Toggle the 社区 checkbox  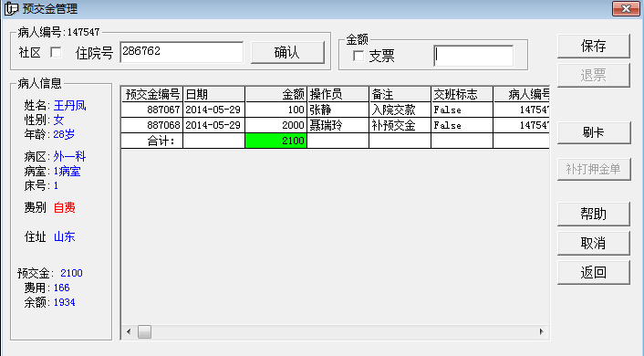click(x=56, y=52)
